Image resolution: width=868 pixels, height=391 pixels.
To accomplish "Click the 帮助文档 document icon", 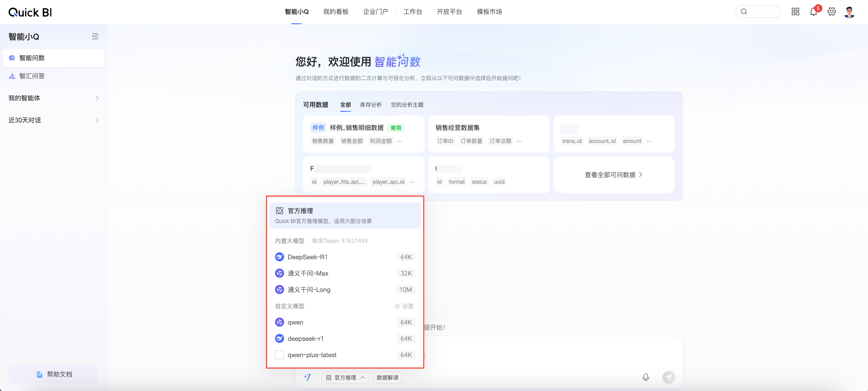I will [x=39, y=374].
